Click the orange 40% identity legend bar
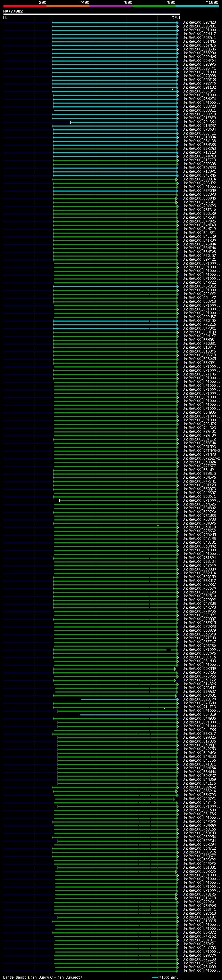222x980 pixels. 68,6
